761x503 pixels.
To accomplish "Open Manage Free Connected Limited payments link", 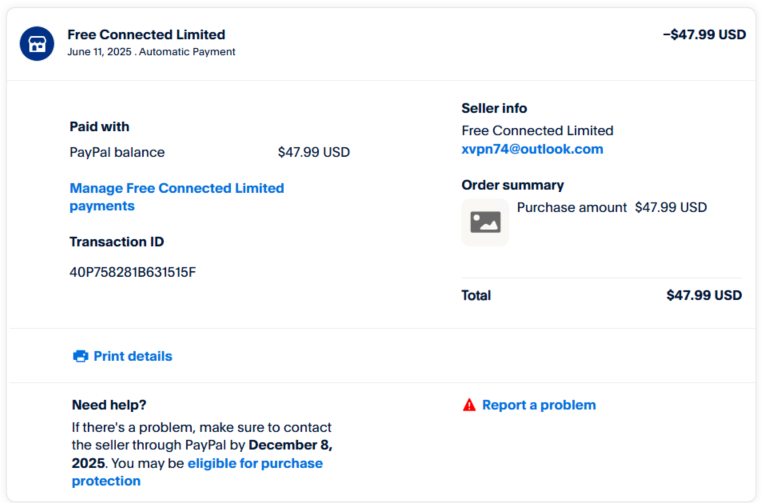I will 177,197.
